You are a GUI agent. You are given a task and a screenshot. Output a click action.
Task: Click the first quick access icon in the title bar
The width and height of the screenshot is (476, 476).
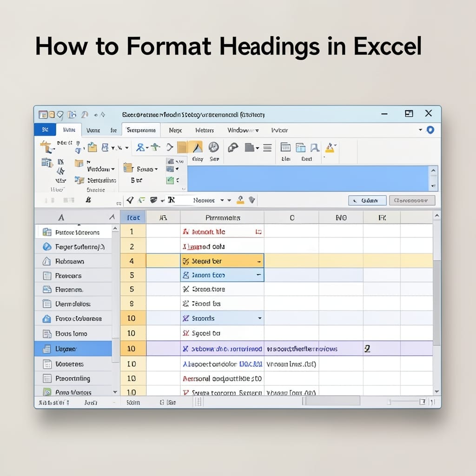[43, 114]
